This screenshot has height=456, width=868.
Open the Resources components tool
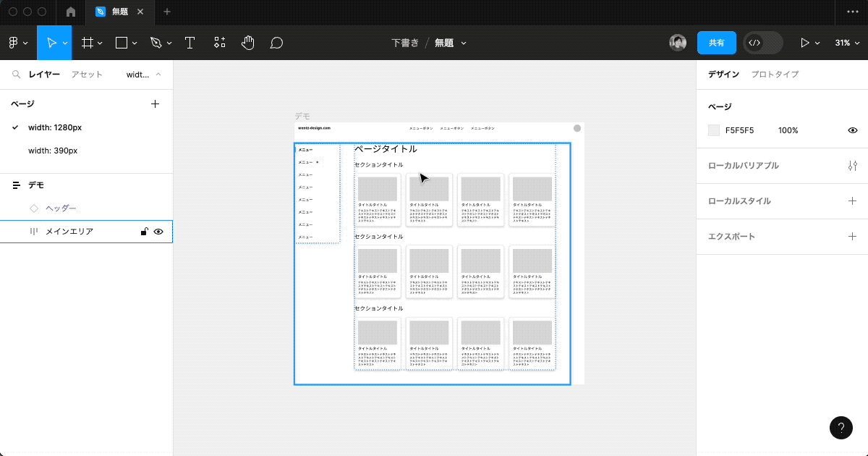220,43
